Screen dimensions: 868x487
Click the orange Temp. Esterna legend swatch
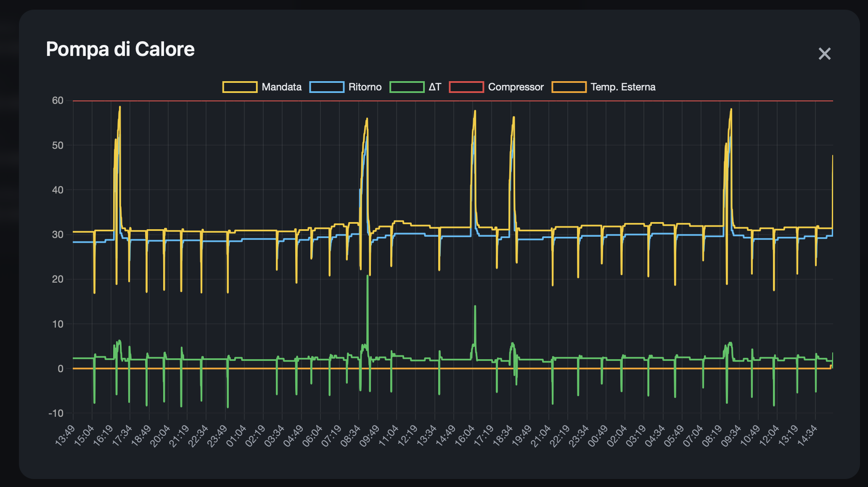[569, 87]
